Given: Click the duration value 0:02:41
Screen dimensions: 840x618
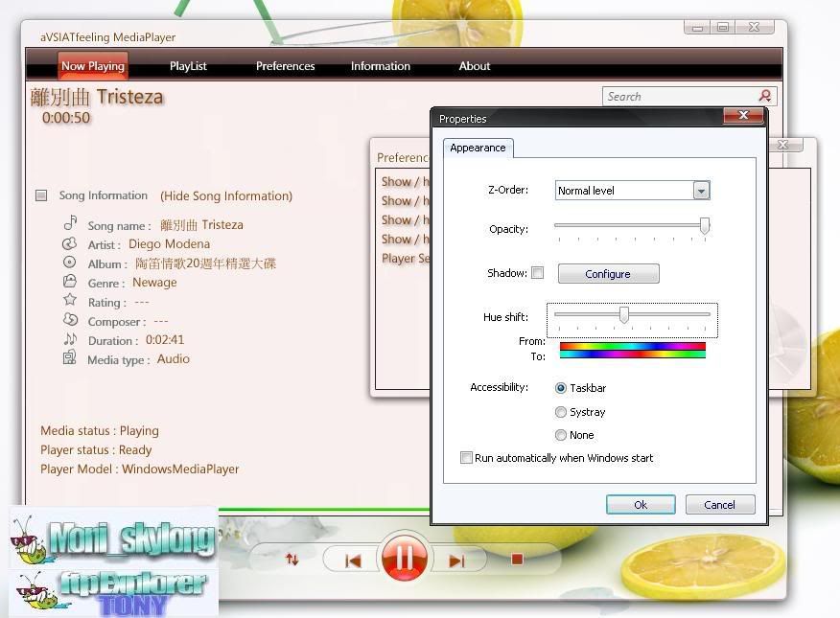Looking at the screenshot, I should pos(165,340).
